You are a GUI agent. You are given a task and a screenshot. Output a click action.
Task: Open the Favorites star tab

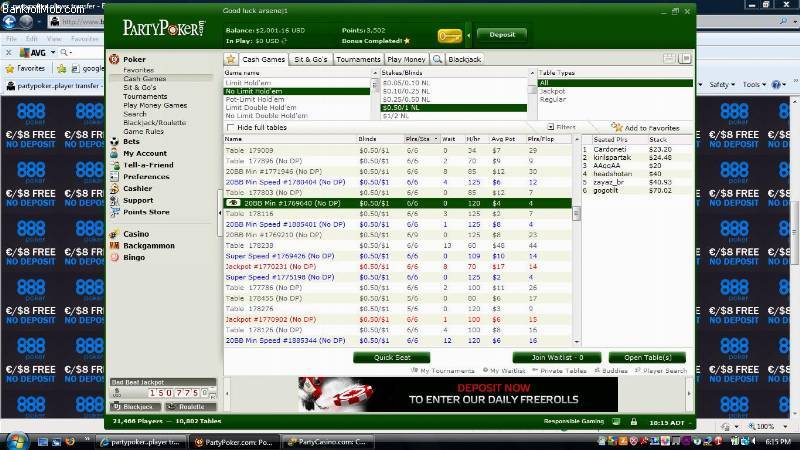click(x=231, y=59)
